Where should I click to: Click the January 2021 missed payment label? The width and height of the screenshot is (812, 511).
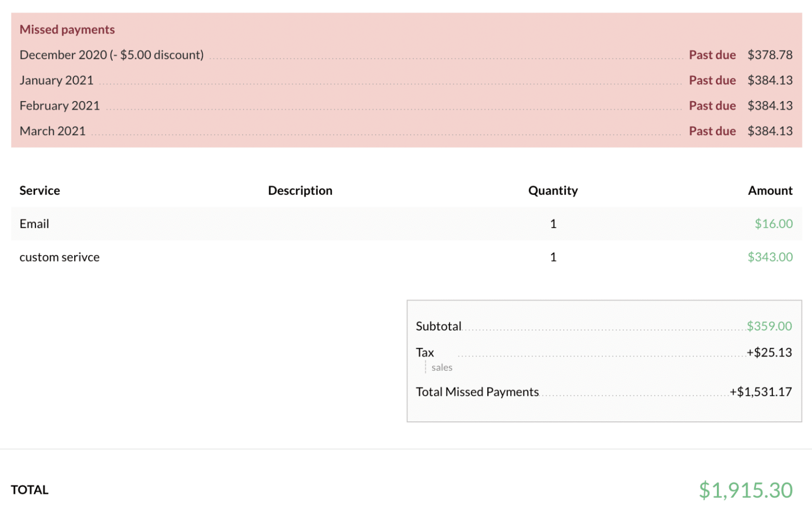(56, 80)
